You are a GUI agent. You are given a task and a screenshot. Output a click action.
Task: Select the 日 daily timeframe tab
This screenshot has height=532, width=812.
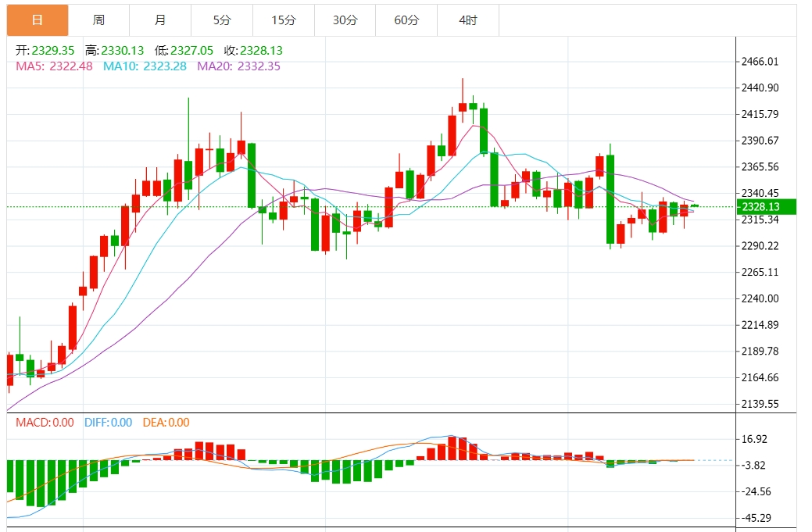38,20
